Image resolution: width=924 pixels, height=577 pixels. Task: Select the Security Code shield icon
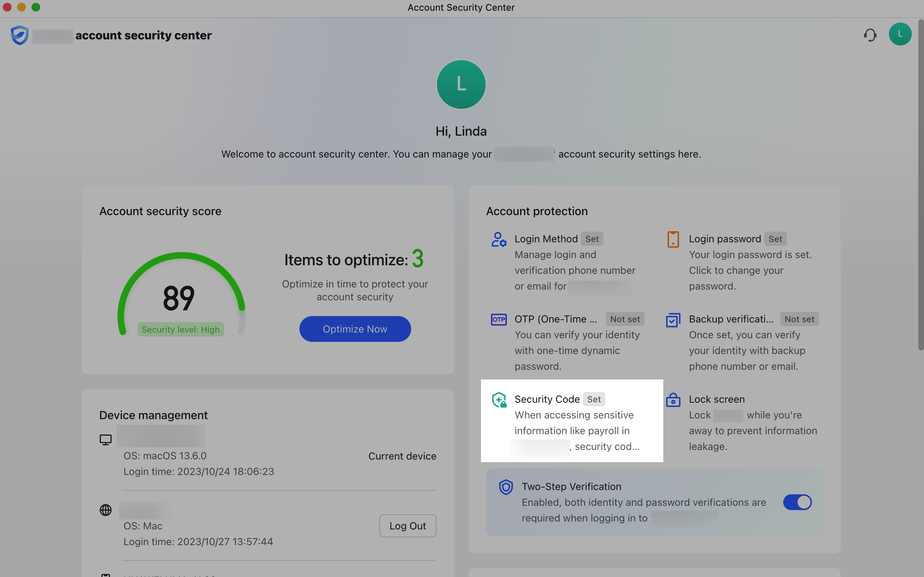click(499, 399)
